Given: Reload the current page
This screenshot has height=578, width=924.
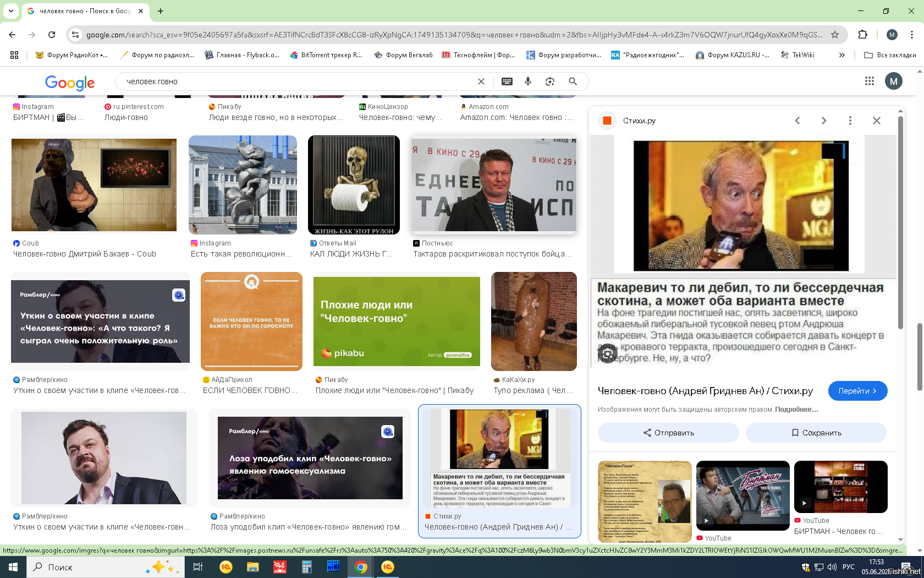Looking at the screenshot, I should [52, 35].
